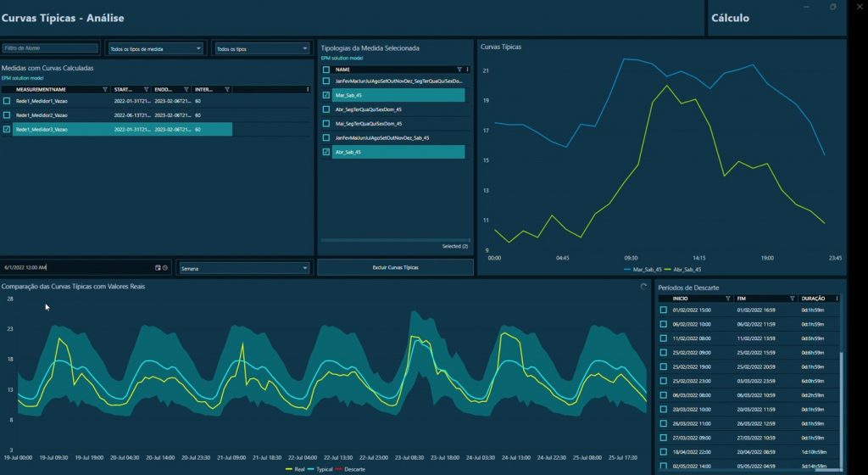This screenshot has width=868, height=475.
Task: Open the calendar date picker icon
Action: tap(158, 267)
